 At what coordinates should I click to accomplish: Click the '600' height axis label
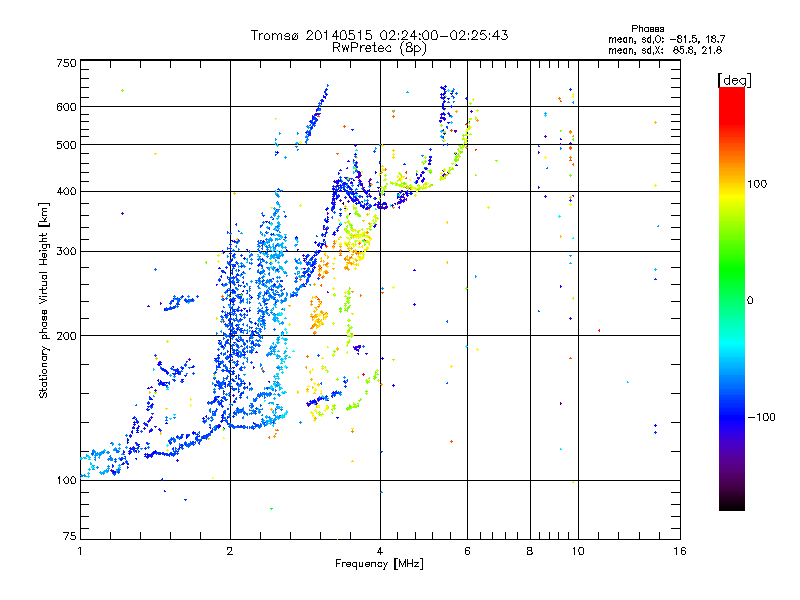click(67, 107)
